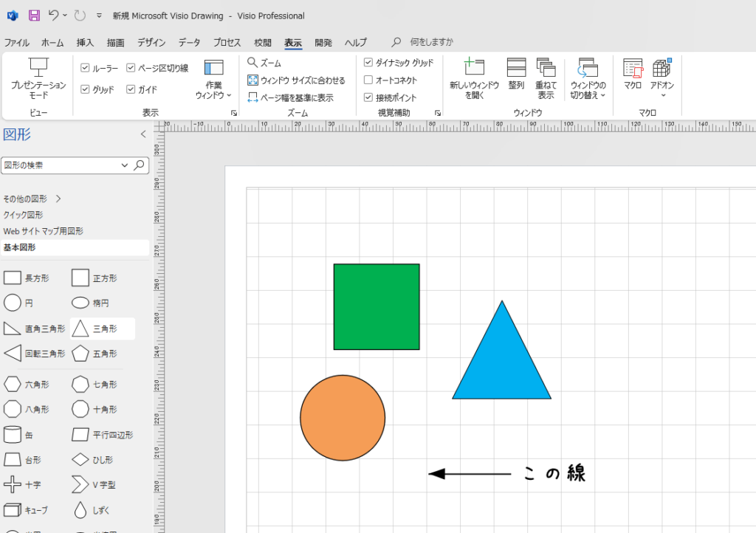Disable the Grid (グリッド) checkbox
The height and width of the screenshot is (533, 756).
pyautogui.click(x=85, y=89)
